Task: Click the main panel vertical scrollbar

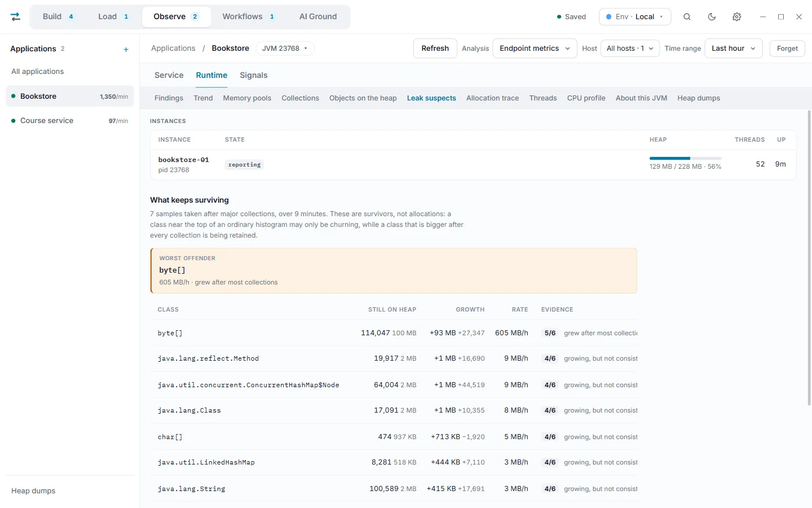Action: tap(809, 257)
